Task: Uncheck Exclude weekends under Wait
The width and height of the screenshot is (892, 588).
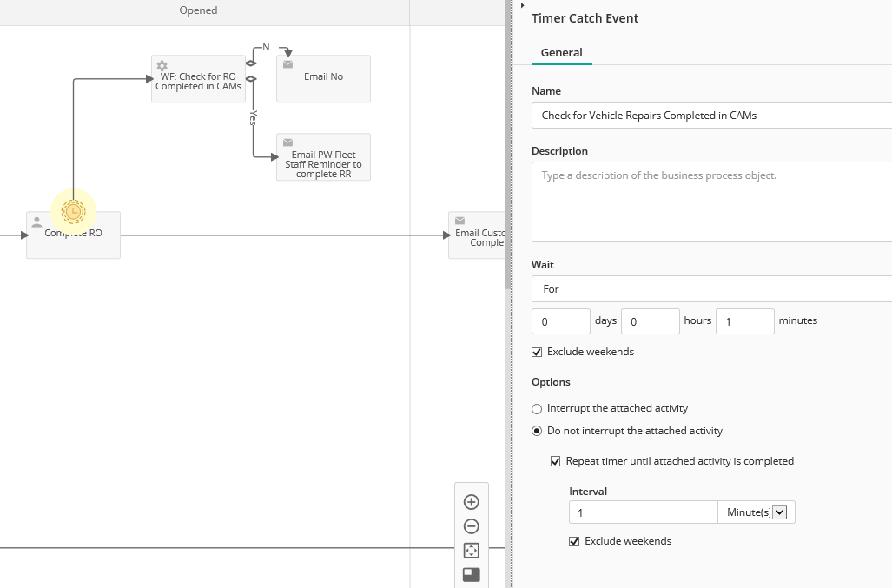Action: click(x=537, y=352)
